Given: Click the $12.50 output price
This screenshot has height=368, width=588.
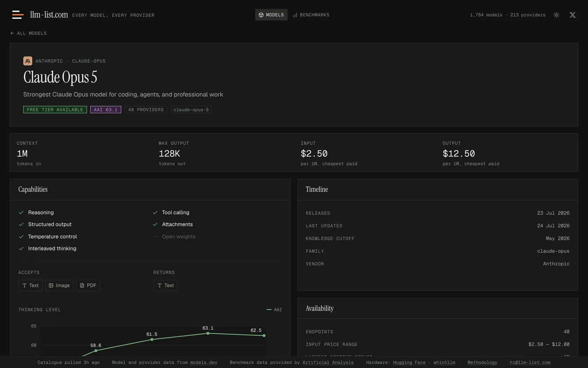Looking at the screenshot, I should coord(459,154).
